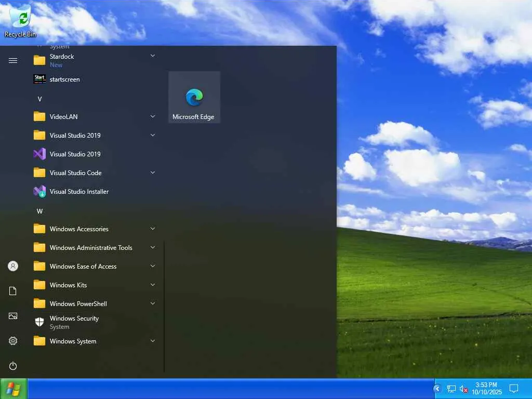Click "Windows Administrative Tools" folder label
Viewport: 532px width, 399px height.
91,248
